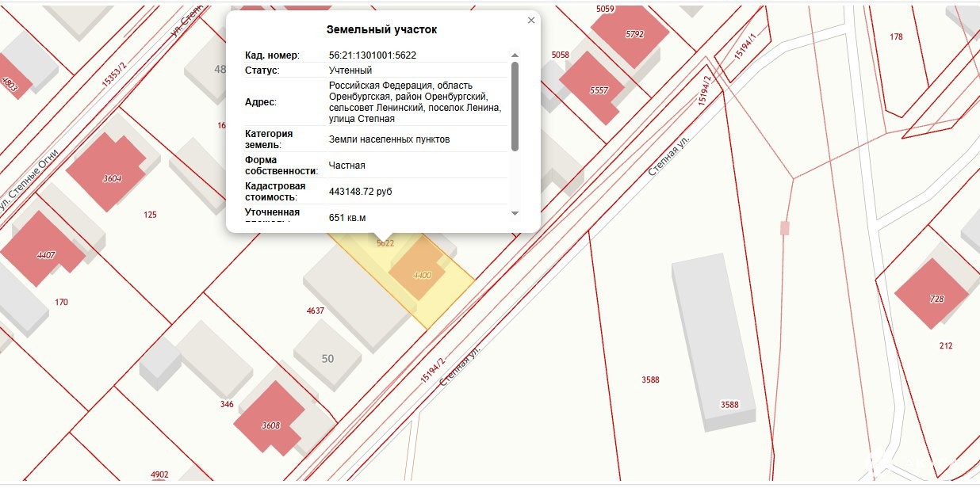Click highlighted orange building 4400
The width and height of the screenshot is (980, 488).
[x=421, y=274]
